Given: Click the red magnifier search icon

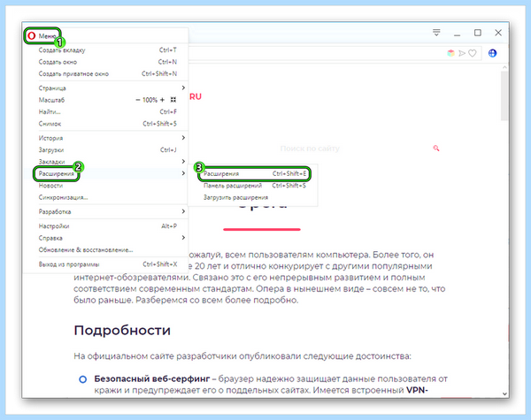Looking at the screenshot, I should (x=435, y=148).
